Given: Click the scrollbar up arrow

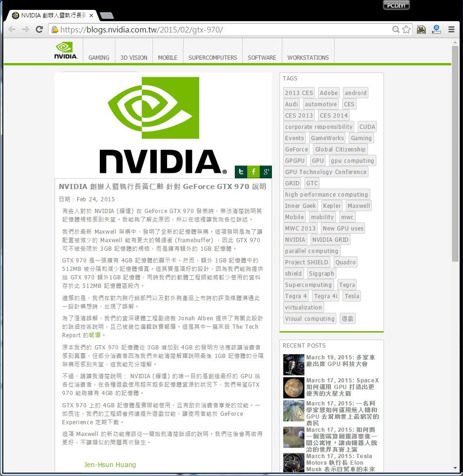Looking at the screenshot, I should click(455, 42).
